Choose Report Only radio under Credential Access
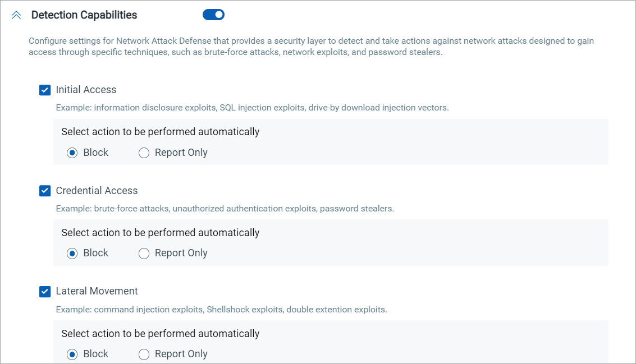636x364 pixels. (x=144, y=254)
